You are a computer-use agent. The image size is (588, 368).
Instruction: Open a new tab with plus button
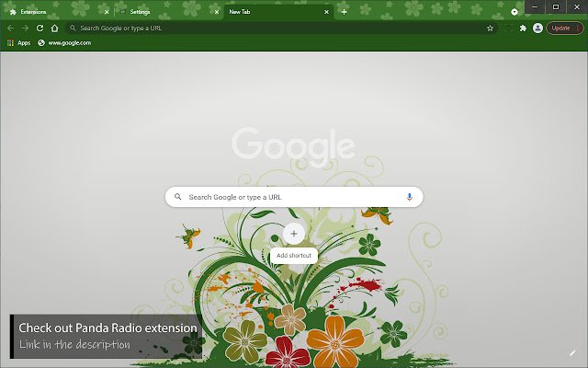[x=344, y=12]
